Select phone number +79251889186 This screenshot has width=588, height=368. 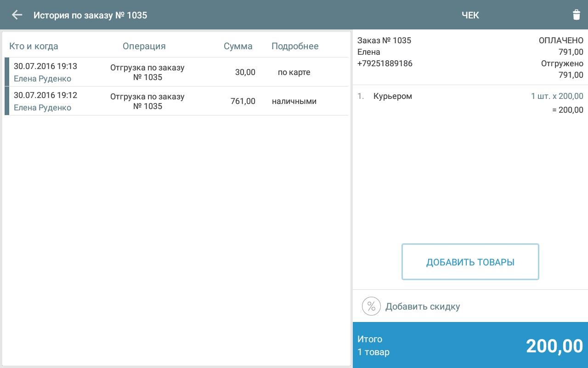click(385, 63)
